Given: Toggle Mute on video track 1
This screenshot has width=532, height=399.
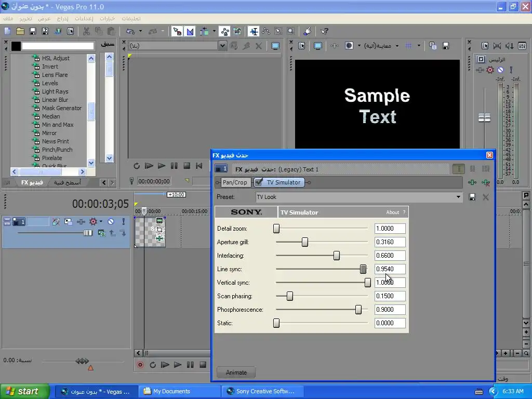Looking at the screenshot, I should point(111,221).
